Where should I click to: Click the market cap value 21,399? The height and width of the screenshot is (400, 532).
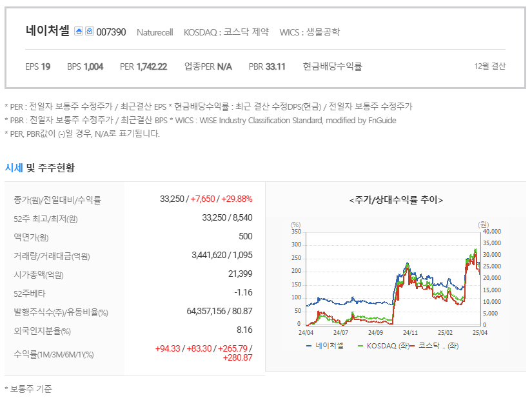click(x=241, y=274)
